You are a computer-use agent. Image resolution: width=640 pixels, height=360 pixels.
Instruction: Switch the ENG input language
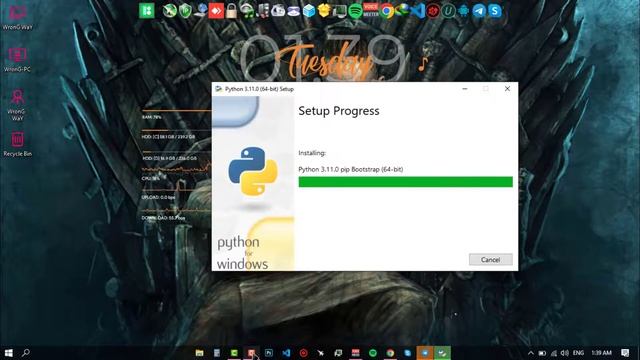point(578,353)
